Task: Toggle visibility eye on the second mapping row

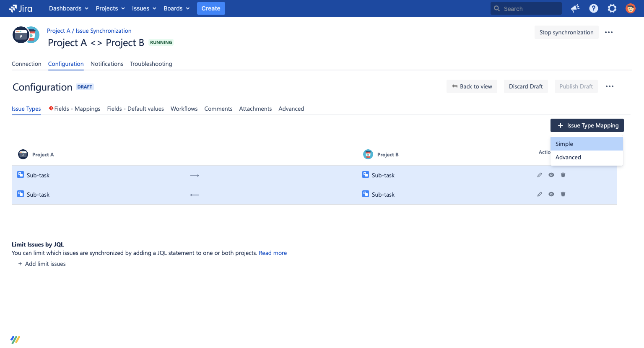Action: click(551, 194)
